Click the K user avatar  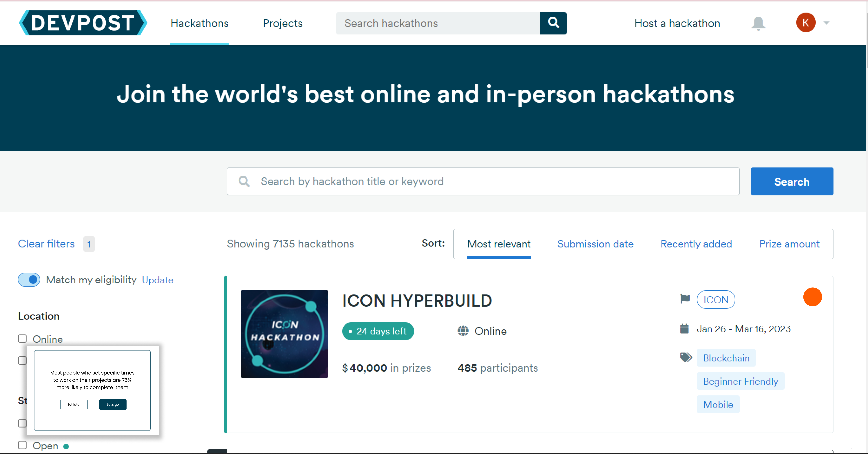(805, 23)
